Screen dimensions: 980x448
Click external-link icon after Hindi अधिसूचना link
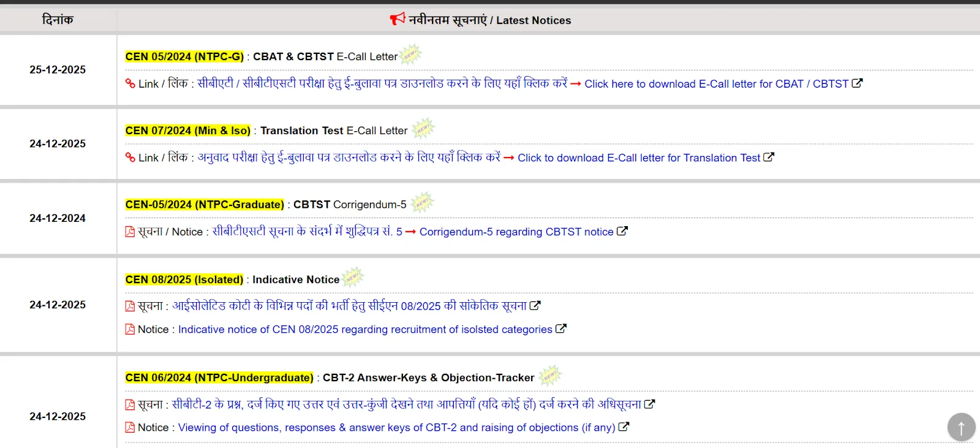pyautogui.click(x=650, y=404)
